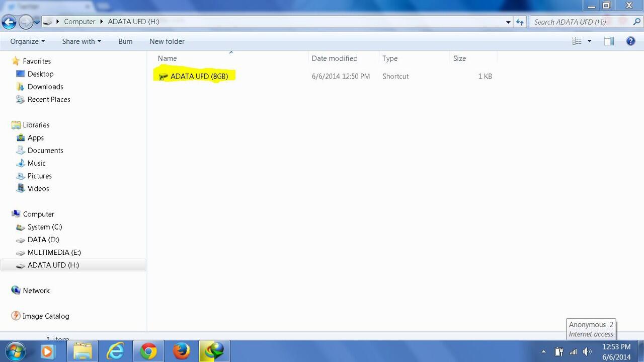Select Computer in the address breadcrumb
This screenshot has width=644, height=362.
coord(79,22)
